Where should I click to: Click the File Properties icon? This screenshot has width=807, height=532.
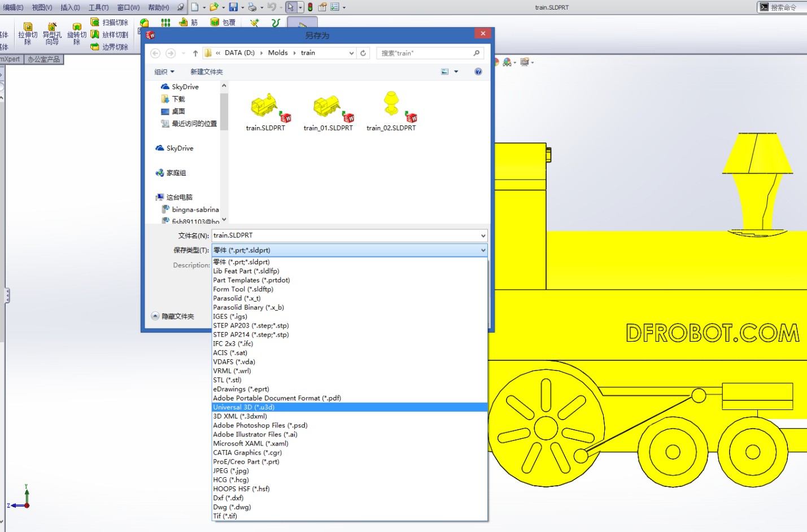tap(322, 7)
